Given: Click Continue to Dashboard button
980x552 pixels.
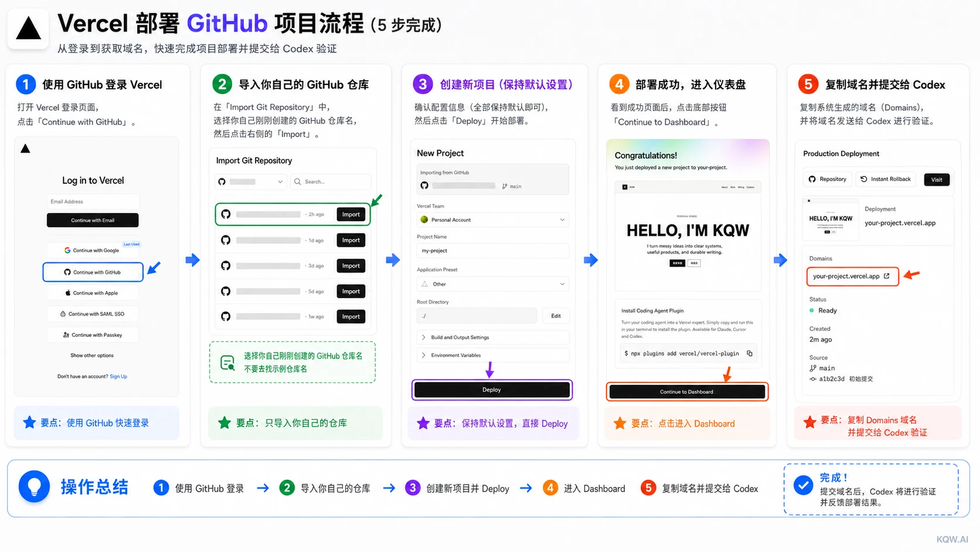Looking at the screenshot, I should pyautogui.click(x=687, y=392).
